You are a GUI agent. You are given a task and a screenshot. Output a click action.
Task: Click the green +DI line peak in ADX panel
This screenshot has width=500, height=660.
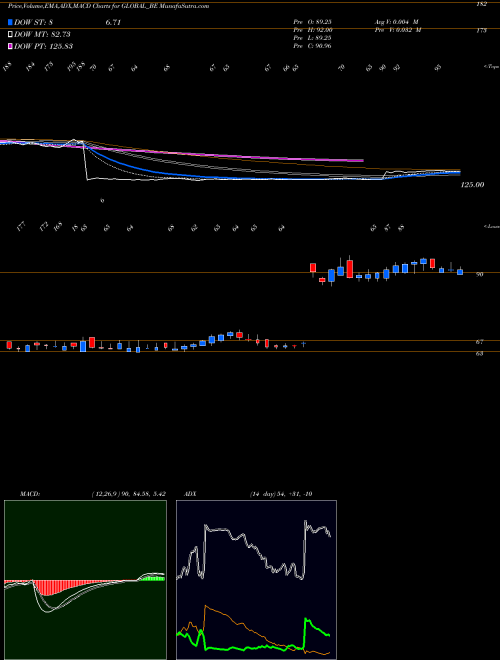307,620
